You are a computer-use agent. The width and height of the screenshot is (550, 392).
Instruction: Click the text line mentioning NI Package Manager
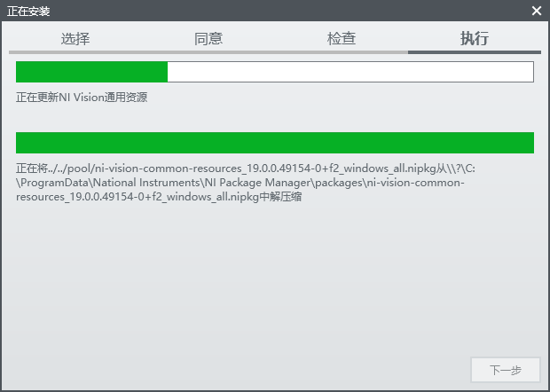pos(240,183)
